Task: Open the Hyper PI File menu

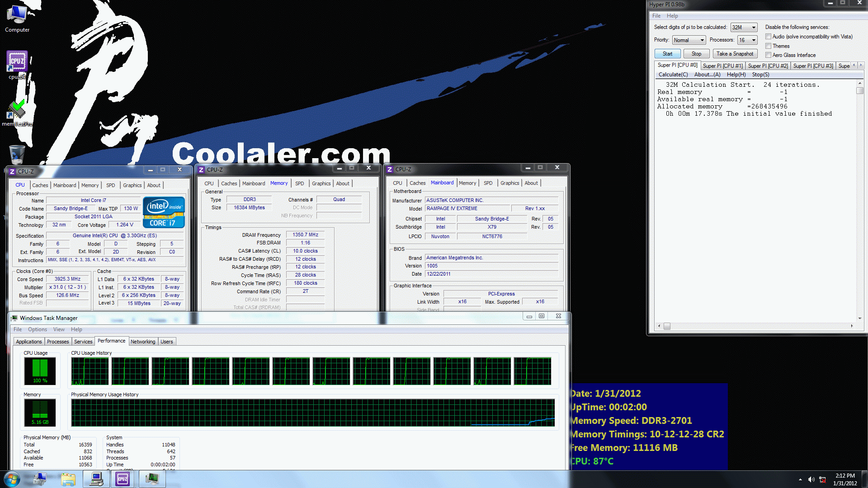Action: pos(656,16)
